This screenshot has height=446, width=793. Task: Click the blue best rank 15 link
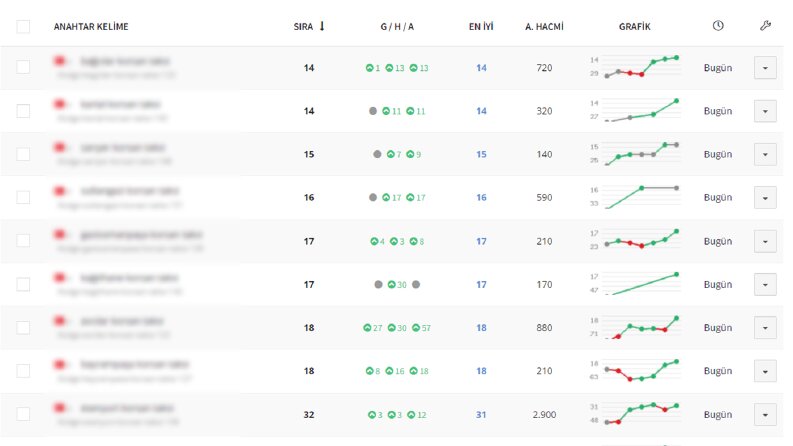tap(481, 154)
